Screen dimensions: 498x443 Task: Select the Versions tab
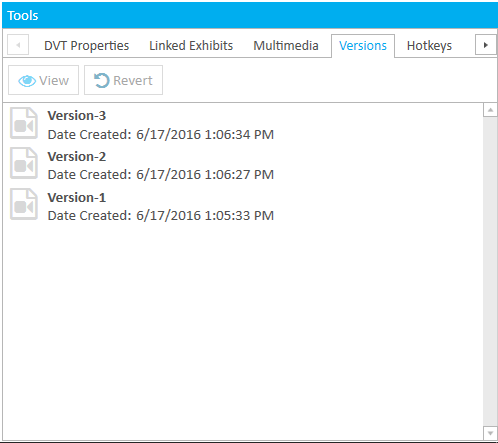tap(363, 46)
